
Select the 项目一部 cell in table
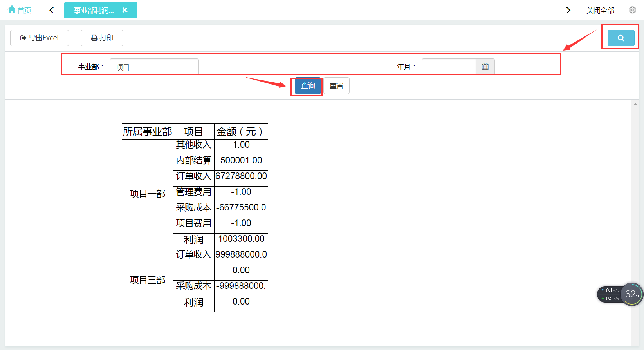click(147, 194)
